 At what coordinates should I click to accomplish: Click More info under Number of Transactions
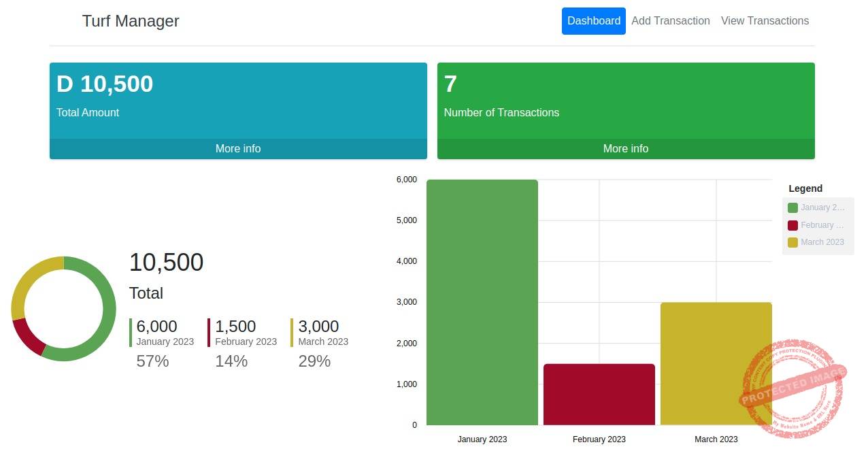(x=625, y=148)
